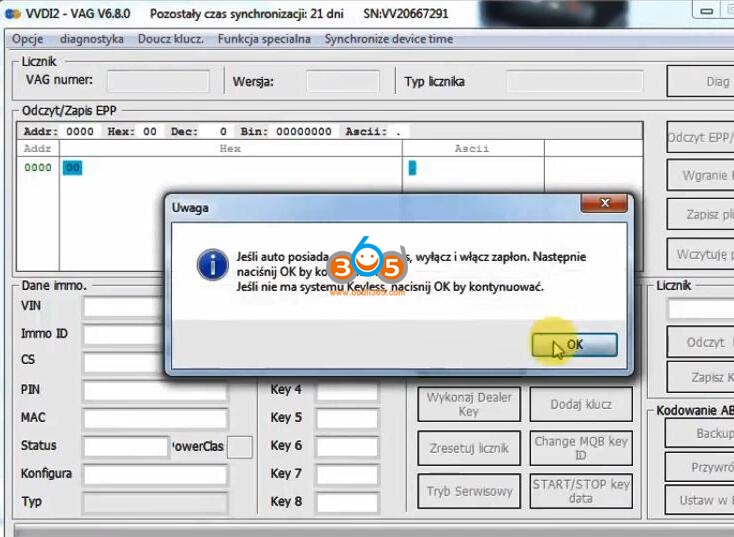Click the Hex column header
This screenshot has height=537, width=734.
point(230,148)
